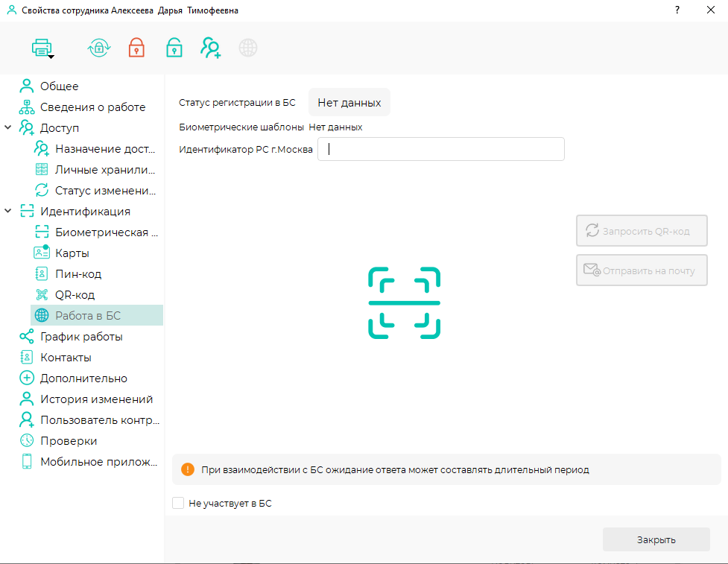This screenshot has width=728, height=564.
Task: Click the Общее person icon
Action: (x=27, y=86)
